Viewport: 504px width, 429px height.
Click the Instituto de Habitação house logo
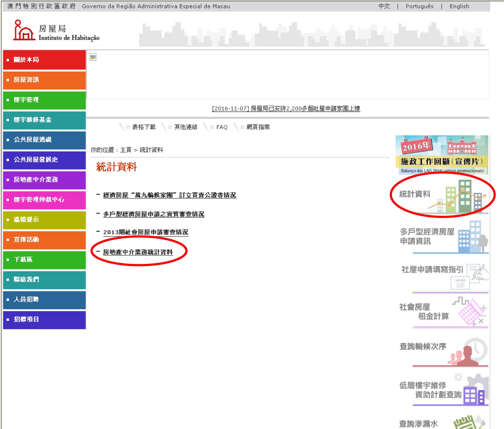pos(24,31)
